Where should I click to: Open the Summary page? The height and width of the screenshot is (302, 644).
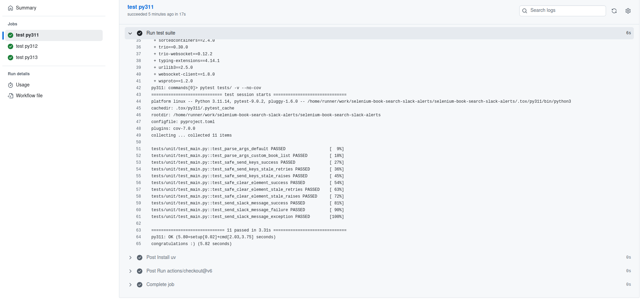(x=26, y=8)
